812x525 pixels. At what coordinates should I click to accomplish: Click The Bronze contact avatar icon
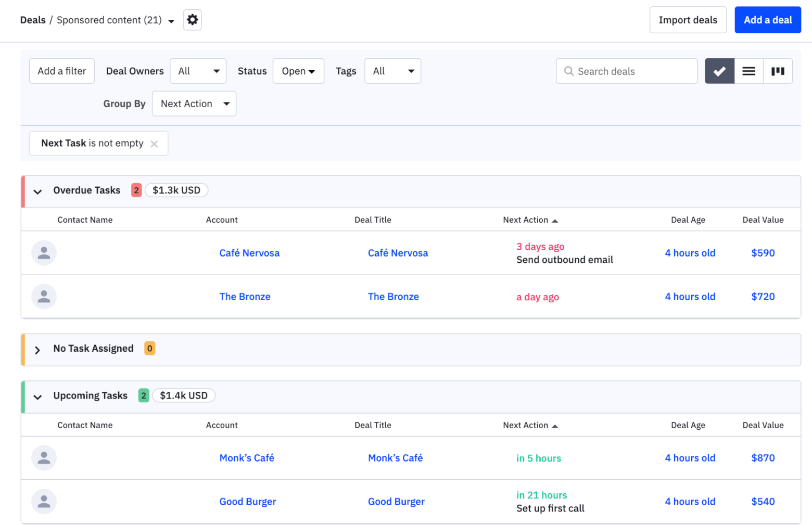44,297
